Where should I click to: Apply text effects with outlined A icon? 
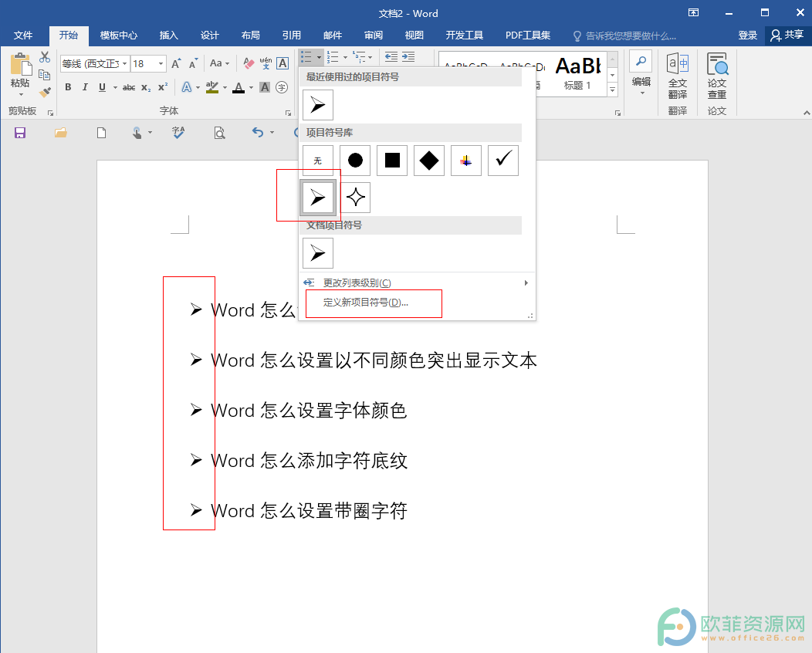pyautogui.click(x=187, y=87)
